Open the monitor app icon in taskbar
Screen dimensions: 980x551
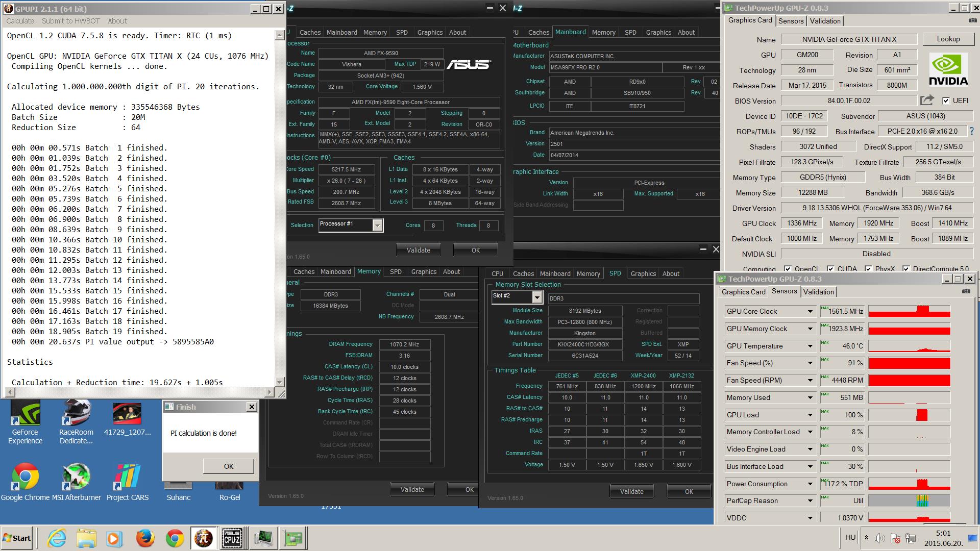264,538
